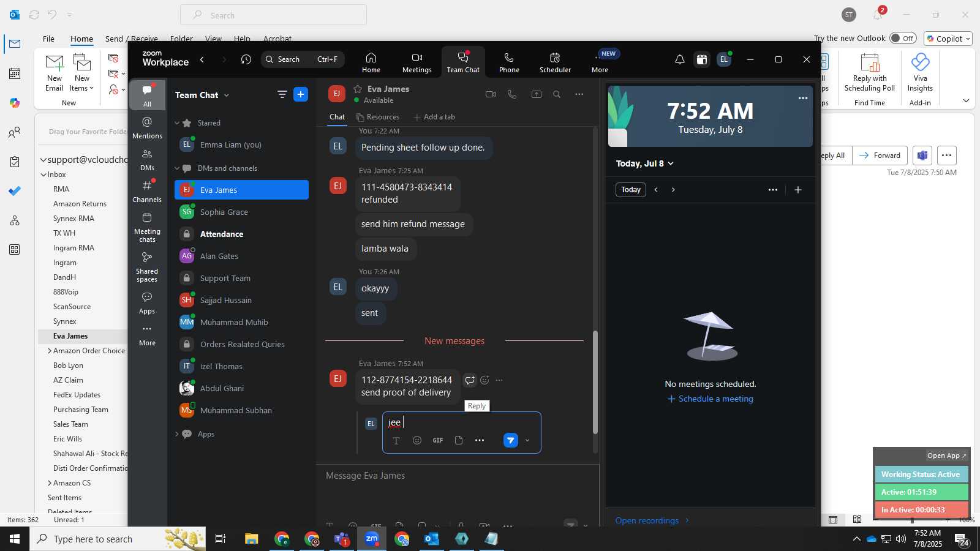This screenshot has width=980, height=551.
Task: Open recordings link
Action: tap(652, 520)
